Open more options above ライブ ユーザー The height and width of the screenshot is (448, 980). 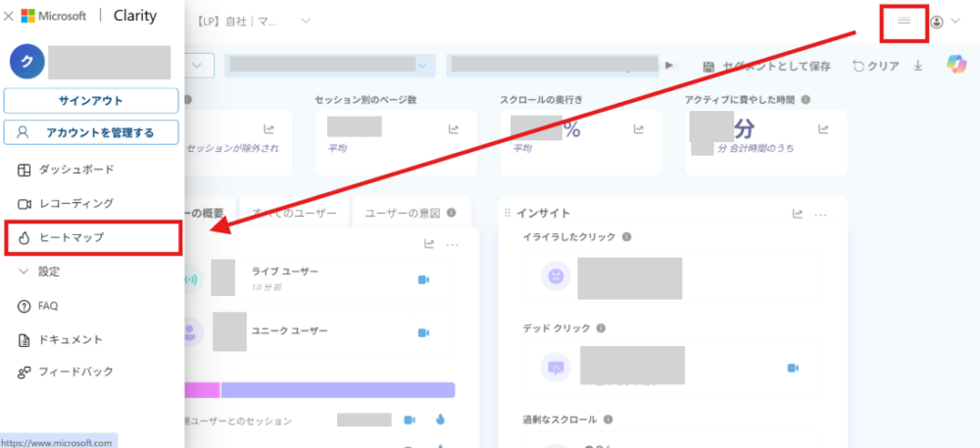coord(453,245)
